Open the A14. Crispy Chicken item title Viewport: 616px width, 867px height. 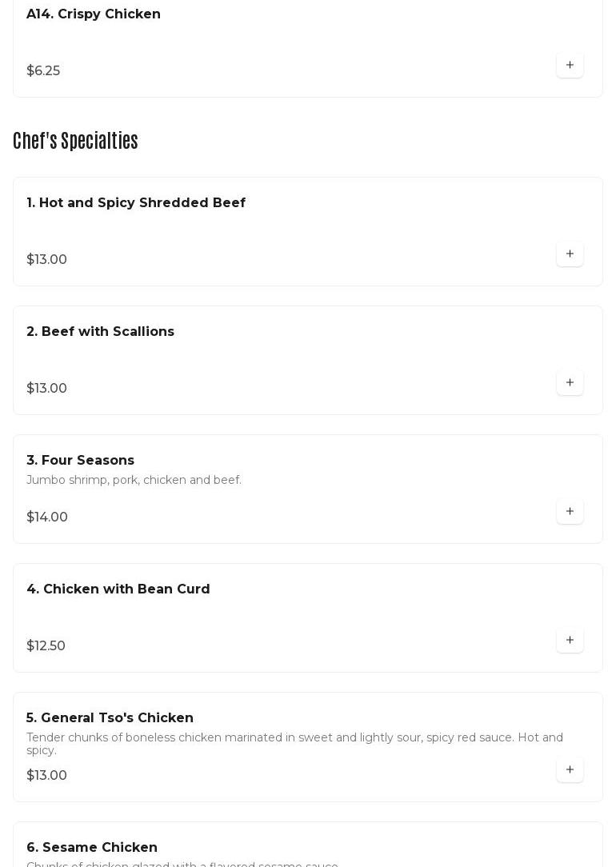94,14
